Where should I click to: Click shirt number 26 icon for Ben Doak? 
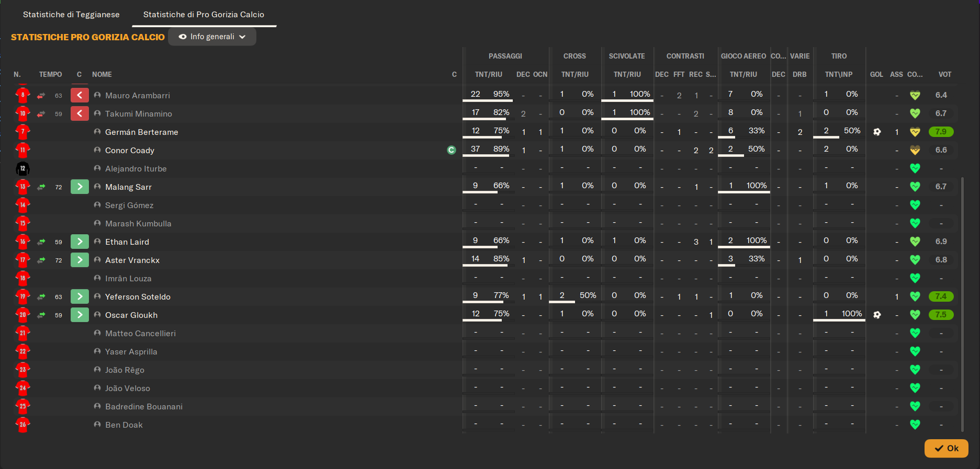pos(22,425)
